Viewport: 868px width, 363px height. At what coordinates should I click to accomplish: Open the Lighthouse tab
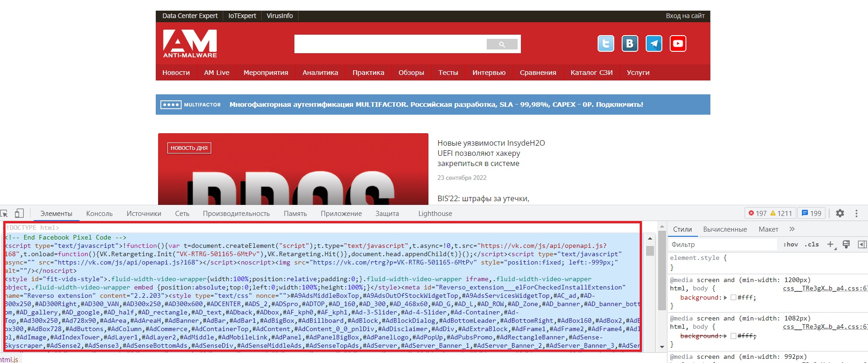[435, 214]
